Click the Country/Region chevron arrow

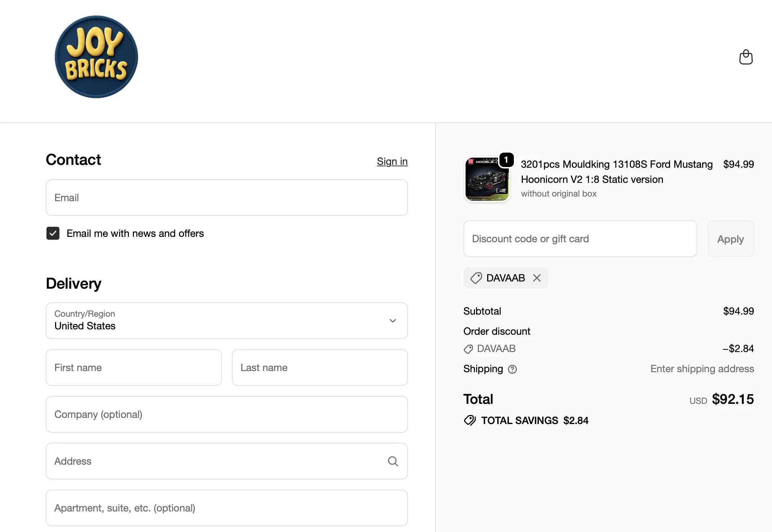click(393, 321)
